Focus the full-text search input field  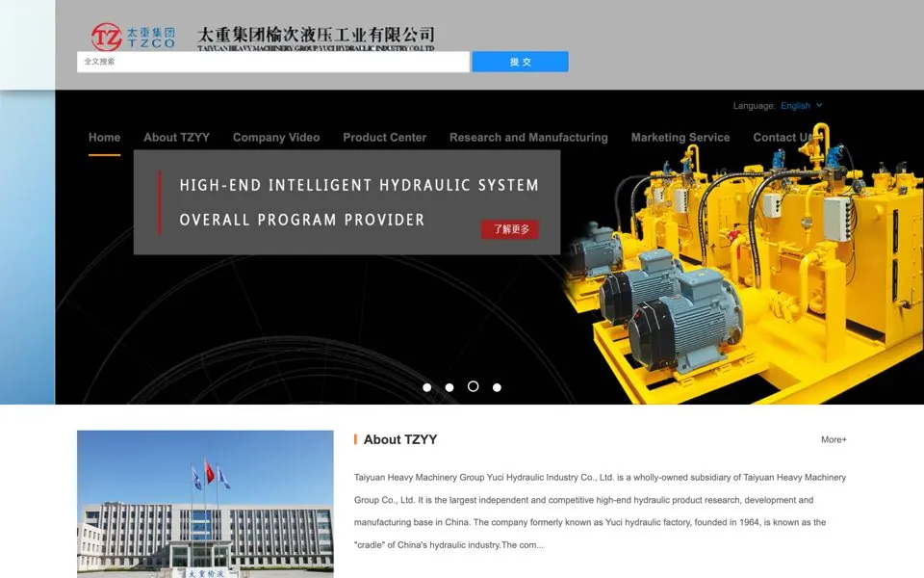pos(272,62)
